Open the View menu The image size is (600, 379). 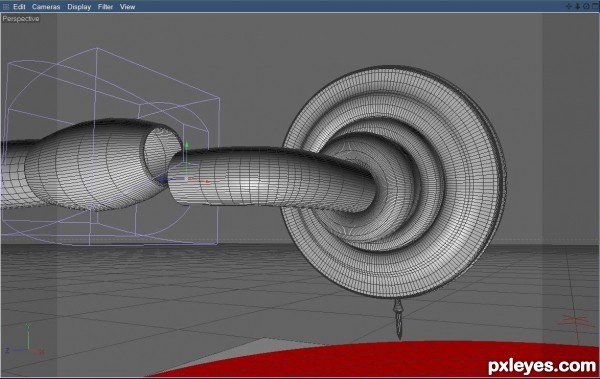click(x=127, y=7)
